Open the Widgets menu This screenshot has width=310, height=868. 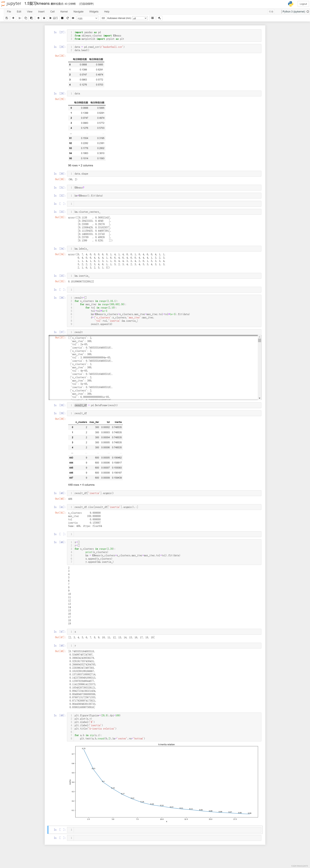point(94,11)
